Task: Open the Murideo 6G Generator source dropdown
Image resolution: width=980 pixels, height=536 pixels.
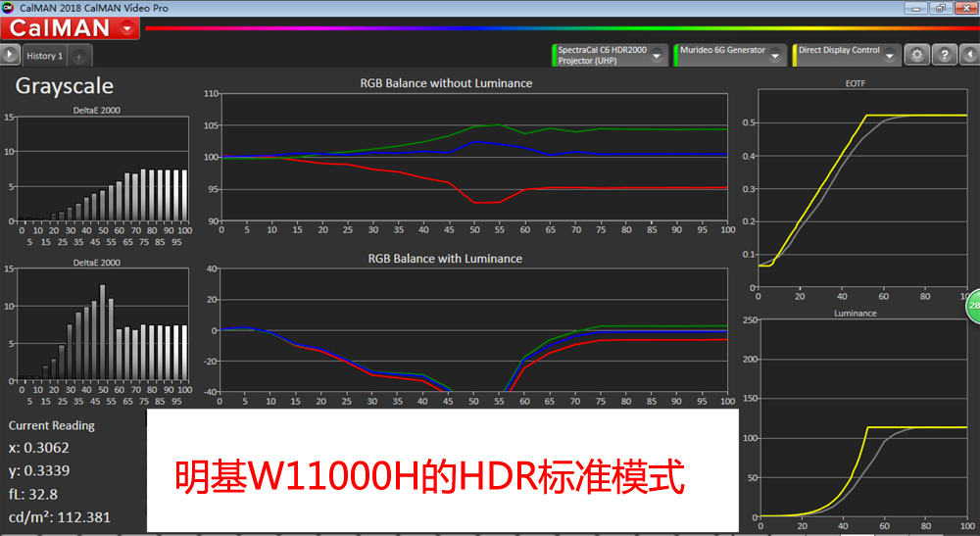Action: [775, 56]
